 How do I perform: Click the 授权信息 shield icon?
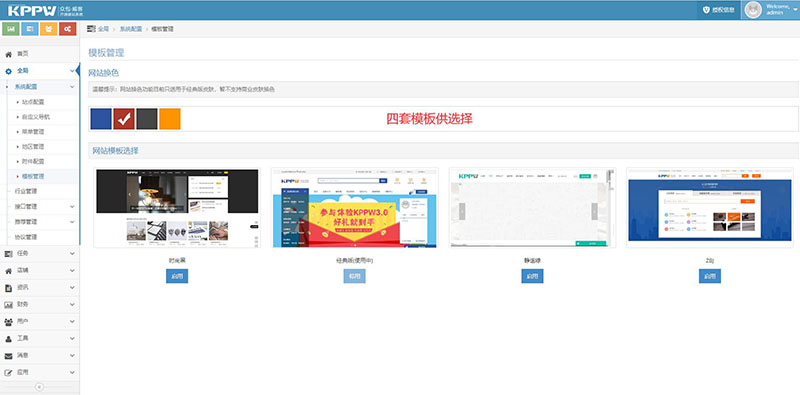pos(706,10)
